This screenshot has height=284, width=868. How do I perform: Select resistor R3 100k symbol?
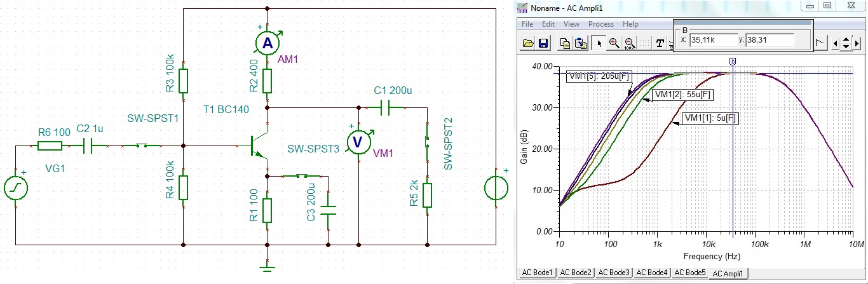tap(183, 81)
